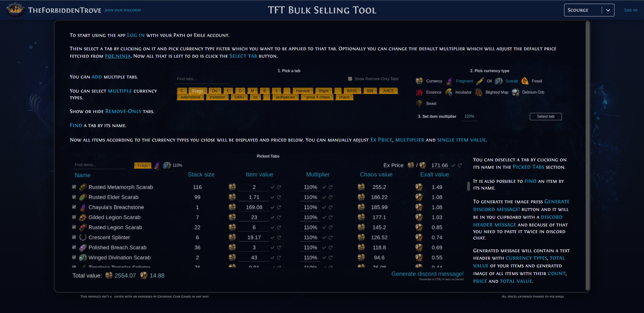Select Blighted Map currency type icon
Screen dimensions: 644x313
coord(479,92)
